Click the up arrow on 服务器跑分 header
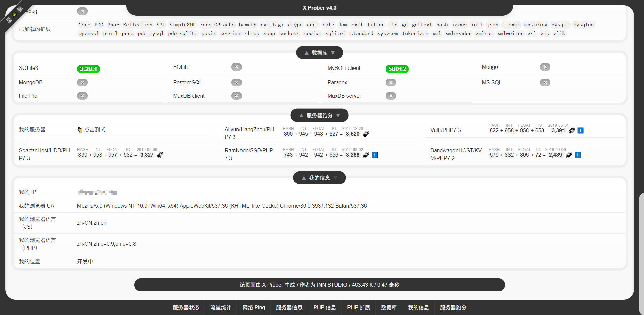Screen dimensions: 644x315 pos(301,115)
